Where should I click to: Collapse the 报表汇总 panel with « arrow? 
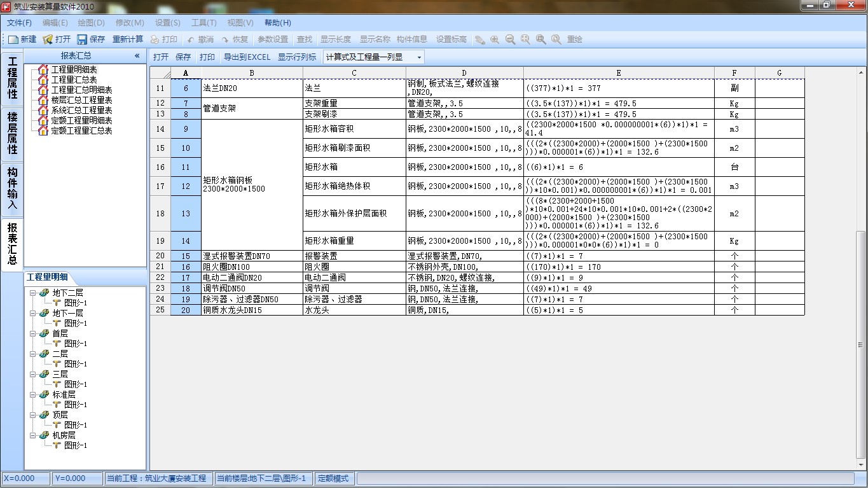(137, 56)
